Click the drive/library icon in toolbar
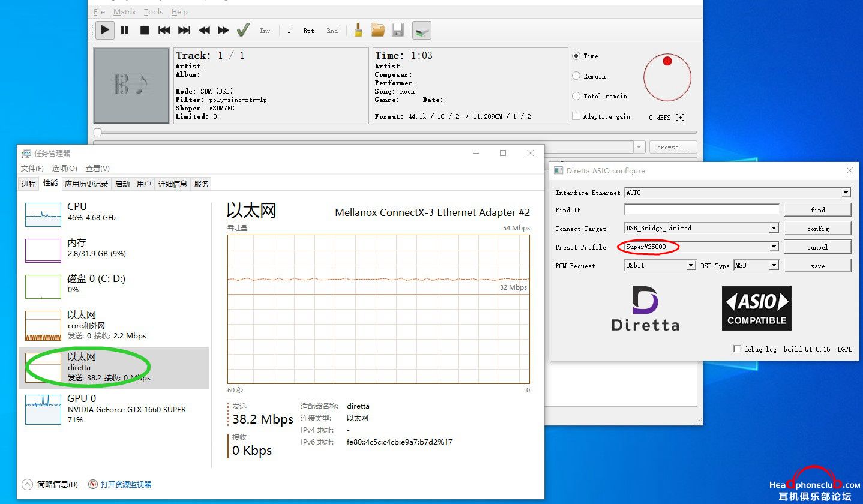863x504 pixels. [x=422, y=30]
